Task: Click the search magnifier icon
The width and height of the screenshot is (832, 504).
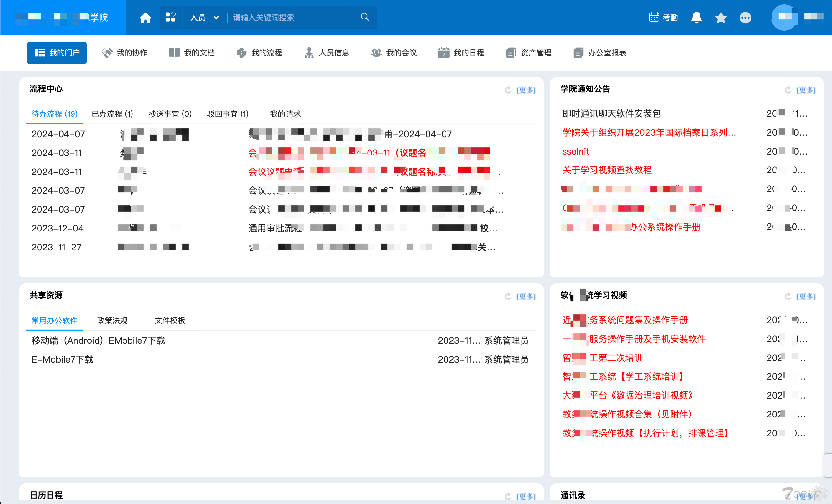Action: pos(365,17)
